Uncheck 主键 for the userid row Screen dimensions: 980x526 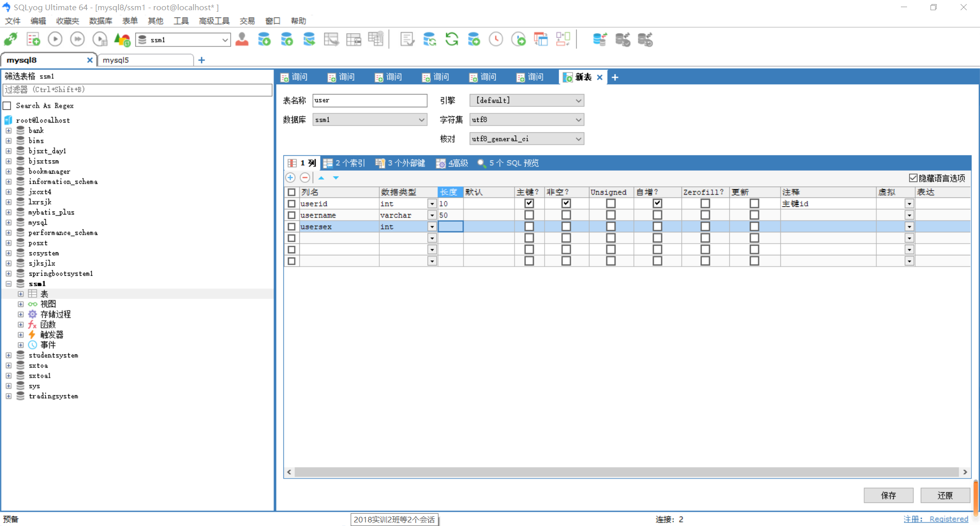click(529, 203)
